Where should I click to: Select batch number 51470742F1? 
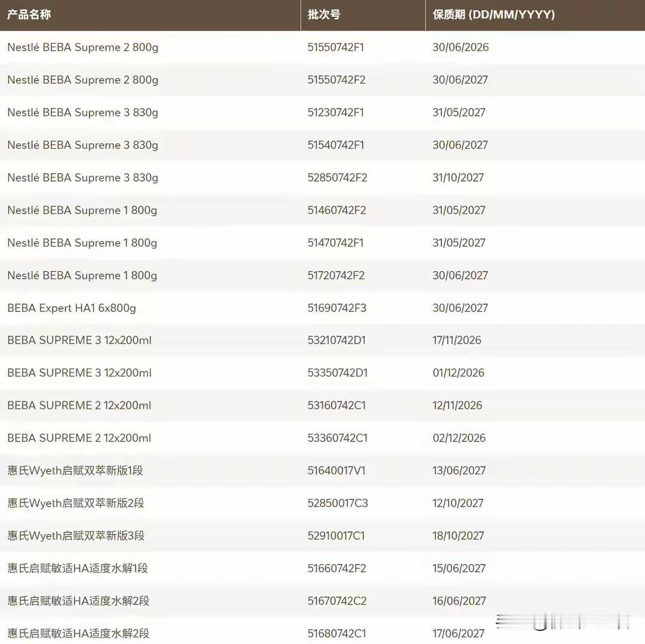click(336, 243)
